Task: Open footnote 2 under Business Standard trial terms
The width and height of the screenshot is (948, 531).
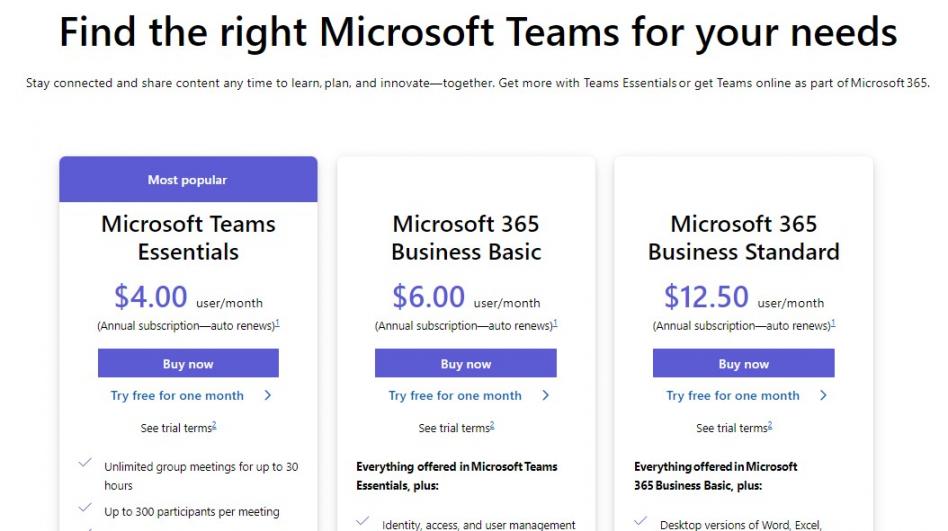Action: click(769, 426)
